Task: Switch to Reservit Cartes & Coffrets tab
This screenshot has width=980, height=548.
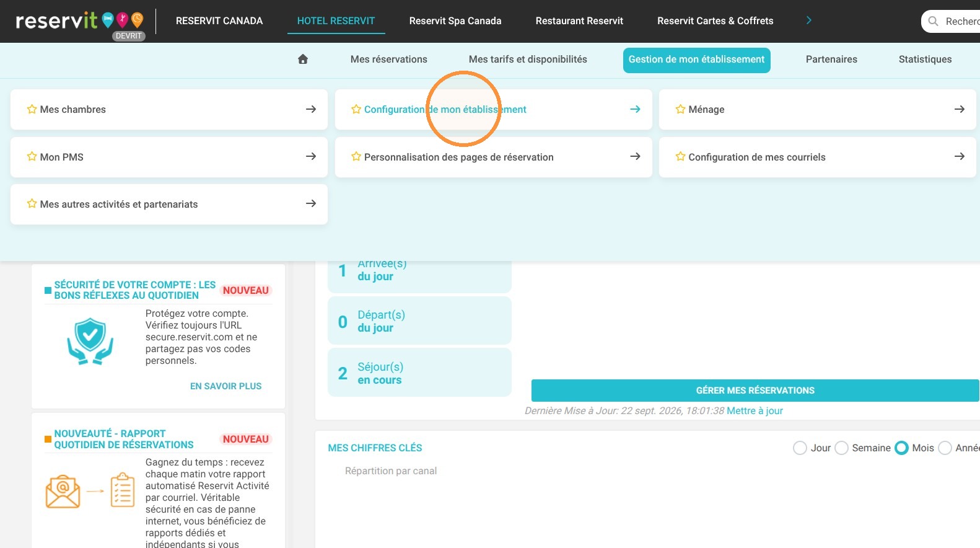Action: click(x=715, y=21)
